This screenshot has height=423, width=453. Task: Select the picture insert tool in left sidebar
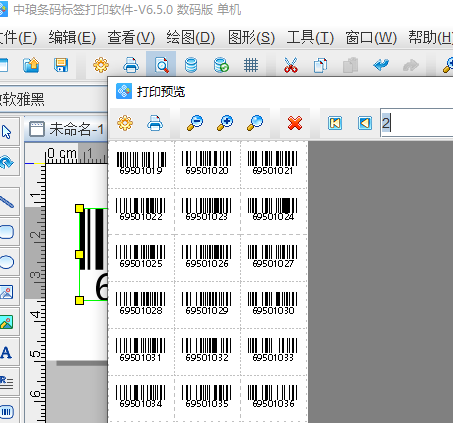[7, 292]
